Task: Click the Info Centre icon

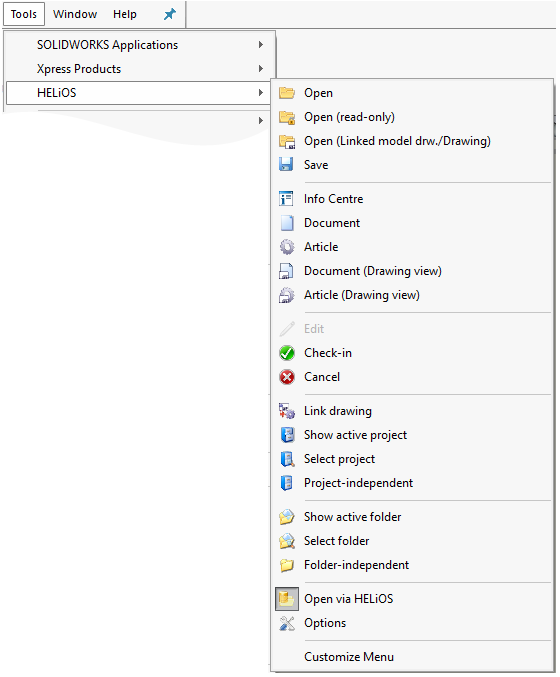Action: click(x=286, y=199)
